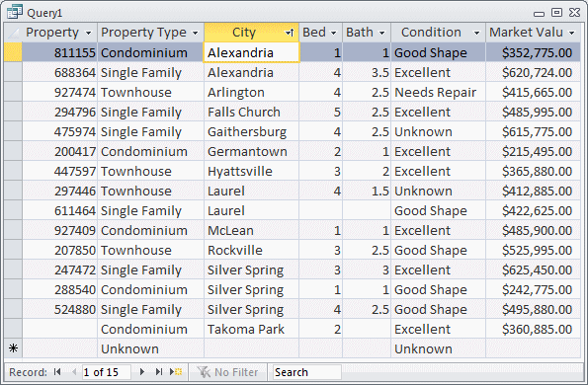Screen dimensions: 588x385
Task: Click the current record number box
Action: point(107,372)
